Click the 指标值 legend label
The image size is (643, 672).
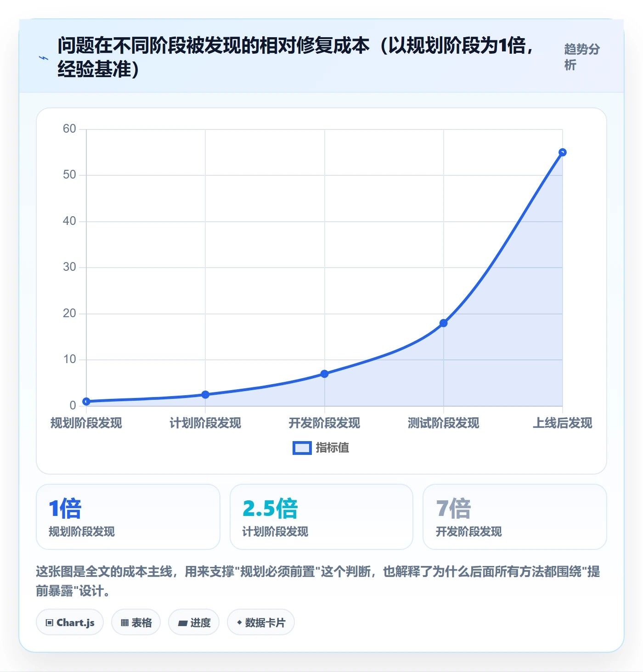coord(333,448)
